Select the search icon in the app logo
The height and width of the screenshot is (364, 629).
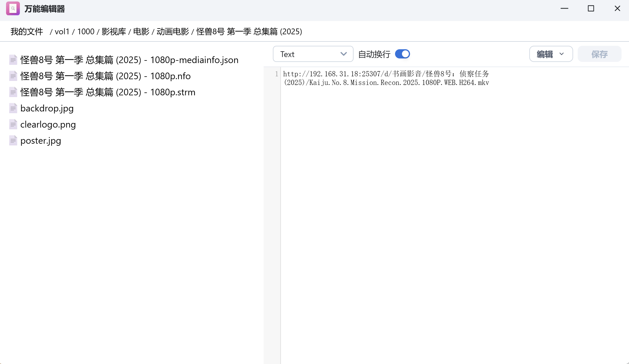pos(13,9)
